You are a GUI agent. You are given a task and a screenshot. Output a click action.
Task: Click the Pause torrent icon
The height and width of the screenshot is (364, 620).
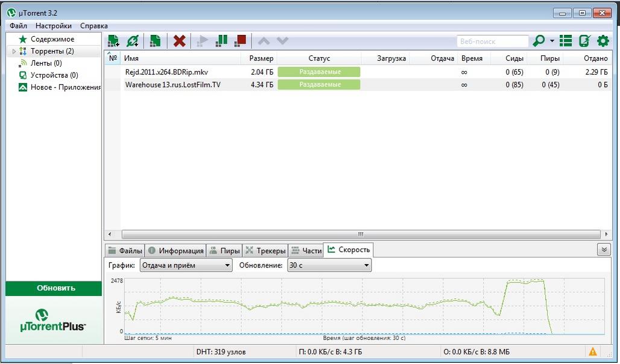tap(222, 41)
